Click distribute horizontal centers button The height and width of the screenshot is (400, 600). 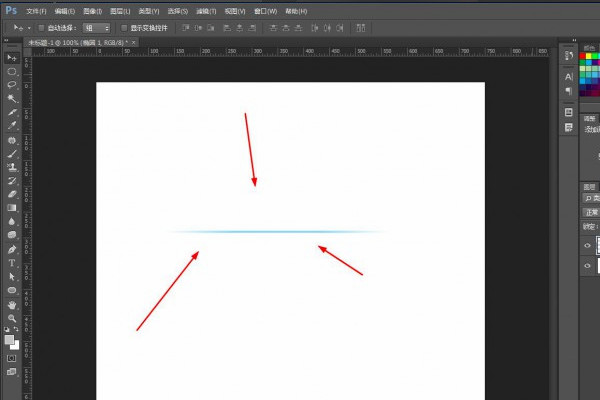(327, 28)
